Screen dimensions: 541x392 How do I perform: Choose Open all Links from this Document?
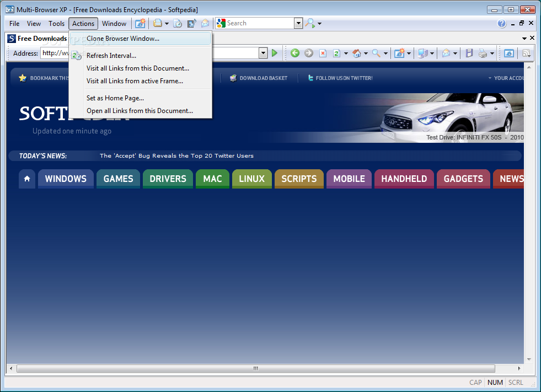(x=141, y=111)
